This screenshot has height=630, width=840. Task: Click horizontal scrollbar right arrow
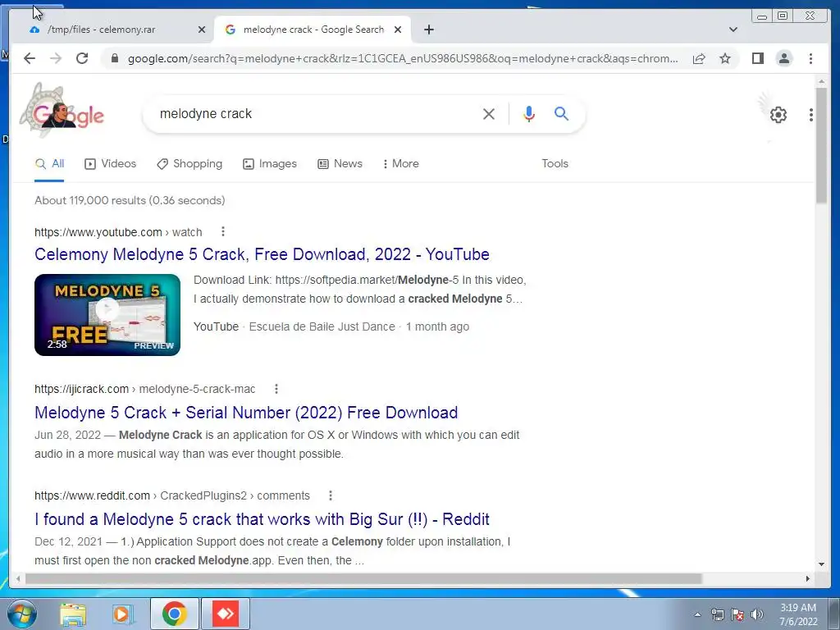click(808, 578)
